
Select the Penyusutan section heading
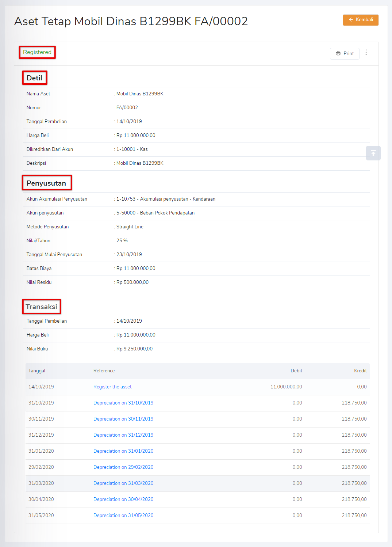[47, 183]
